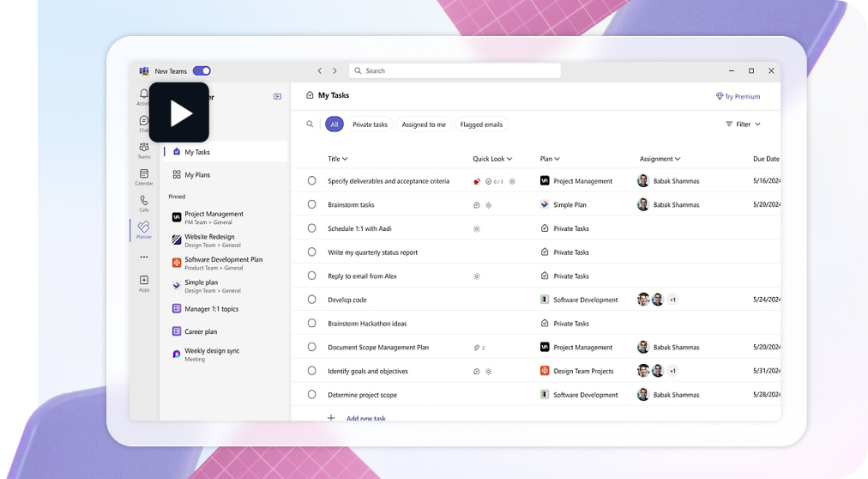Select the Private tasks tab
Image resolution: width=868 pixels, height=479 pixels.
click(370, 124)
